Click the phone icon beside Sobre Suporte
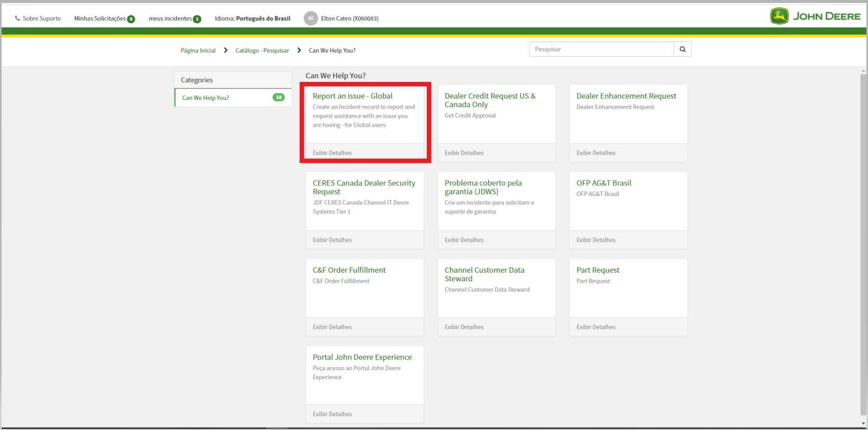868x430 pixels. click(x=17, y=19)
